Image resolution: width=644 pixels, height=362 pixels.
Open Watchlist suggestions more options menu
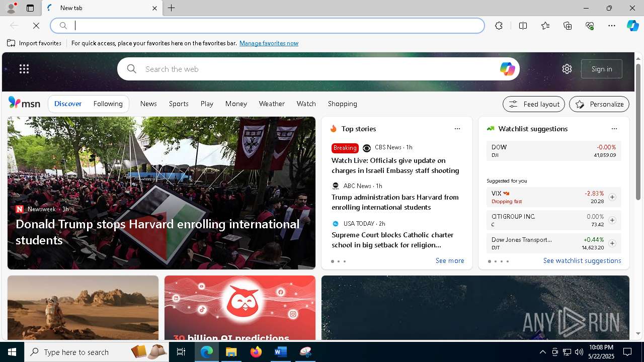click(x=614, y=129)
